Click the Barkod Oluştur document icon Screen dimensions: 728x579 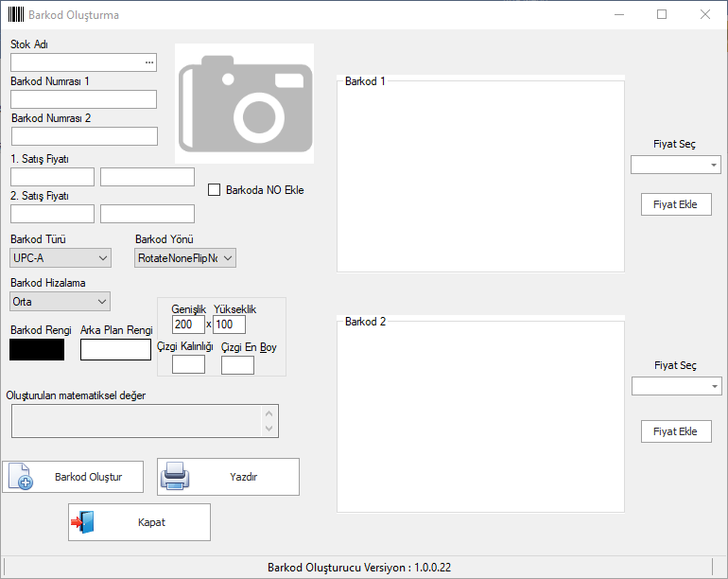[21, 476]
